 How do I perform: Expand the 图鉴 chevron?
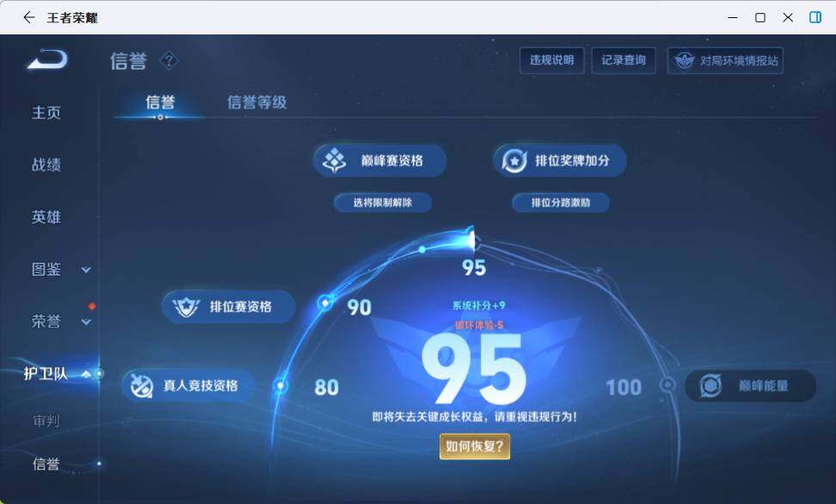click(x=86, y=270)
